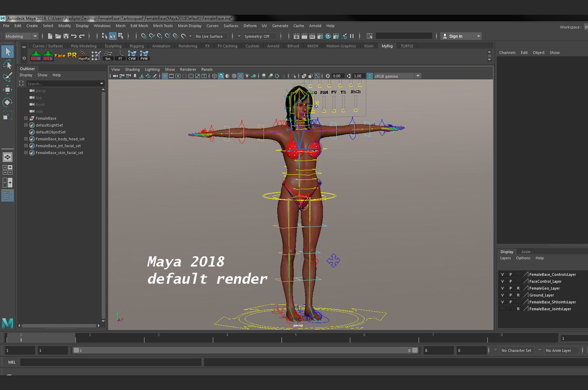Viewport: 588px width, 390px height.
Task: Open the Mesh Tools menu
Action: (x=163, y=26)
